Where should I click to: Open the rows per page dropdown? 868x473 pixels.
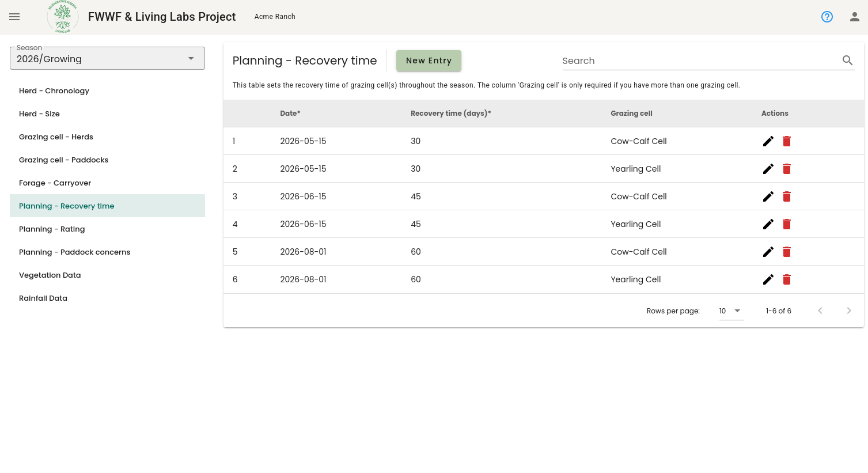731,311
